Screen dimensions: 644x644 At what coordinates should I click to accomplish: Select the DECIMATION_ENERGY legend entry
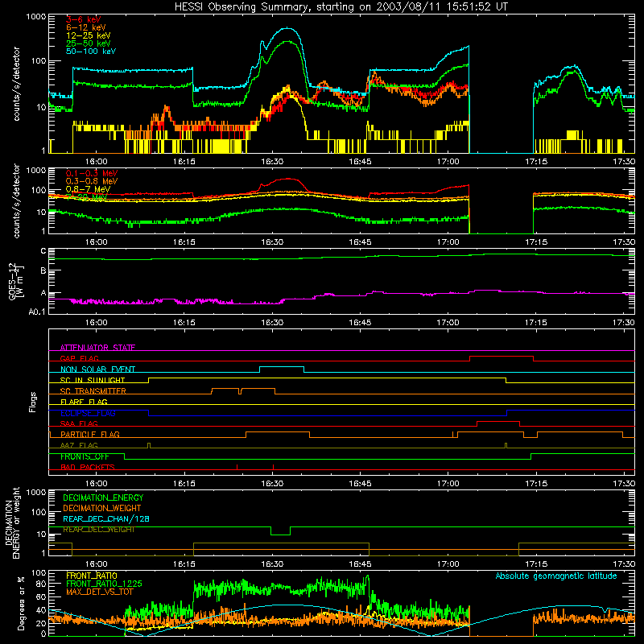[103, 497]
